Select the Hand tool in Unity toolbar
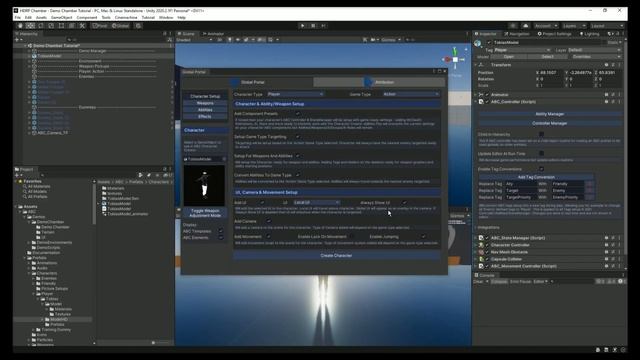The height and width of the screenshot is (360, 640). [x=20, y=26]
